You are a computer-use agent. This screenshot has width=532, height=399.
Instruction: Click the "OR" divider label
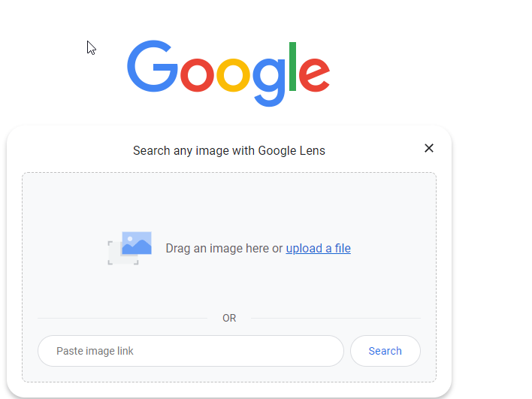coord(229,318)
